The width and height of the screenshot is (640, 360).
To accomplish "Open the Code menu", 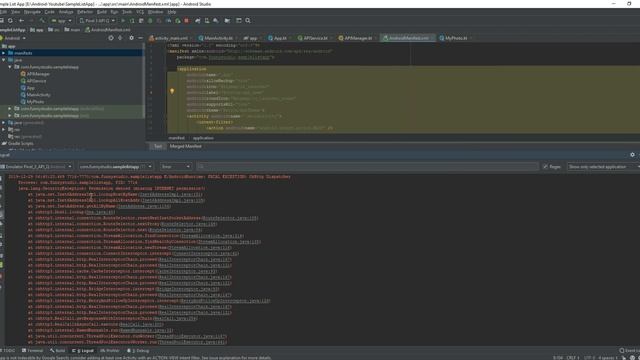I will tap(49, 12).
